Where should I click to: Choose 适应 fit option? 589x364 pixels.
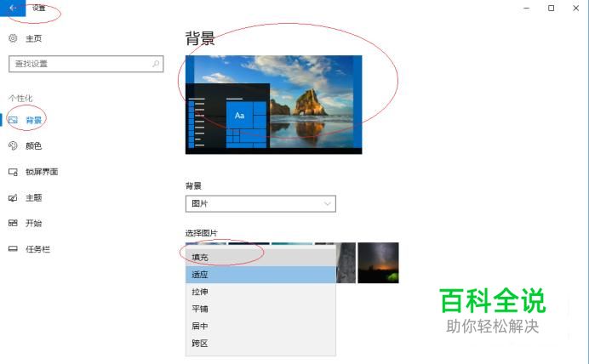pos(260,275)
